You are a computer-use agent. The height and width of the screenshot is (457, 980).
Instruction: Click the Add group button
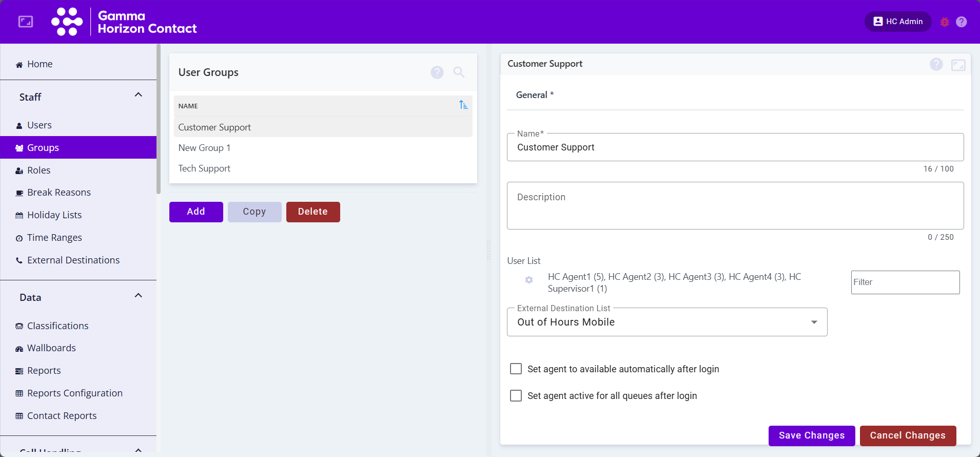point(196,212)
